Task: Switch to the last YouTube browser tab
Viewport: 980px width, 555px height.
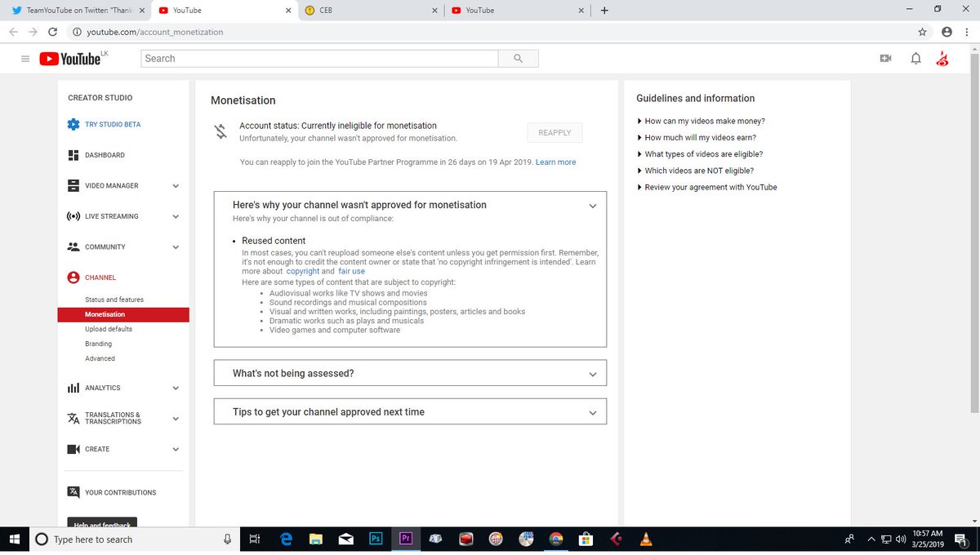Action: 516,11
